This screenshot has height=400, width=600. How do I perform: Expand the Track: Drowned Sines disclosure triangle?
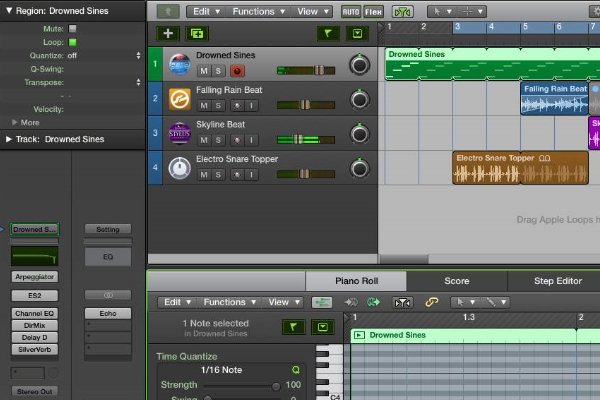[x=9, y=139]
